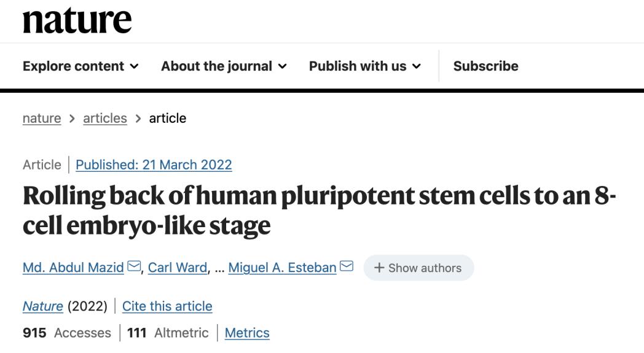This screenshot has height=353, width=644.
Task: Click the chevron next to Explore content
Action: 135,66
